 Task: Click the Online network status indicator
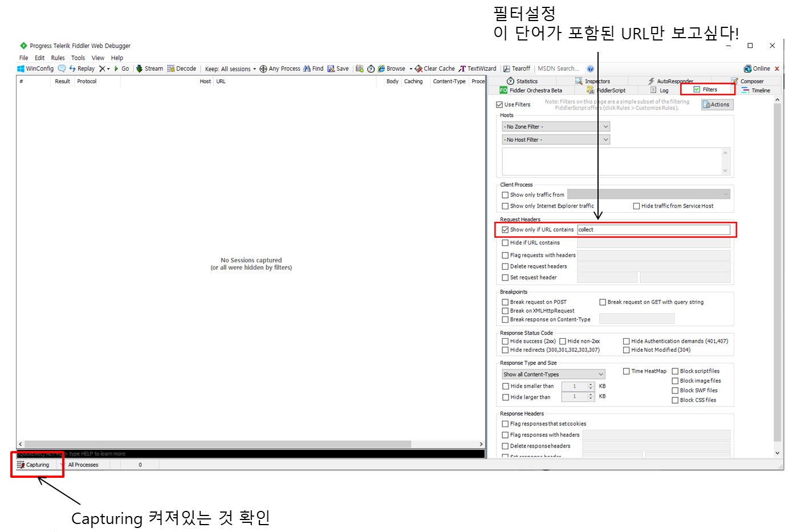(x=757, y=68)
